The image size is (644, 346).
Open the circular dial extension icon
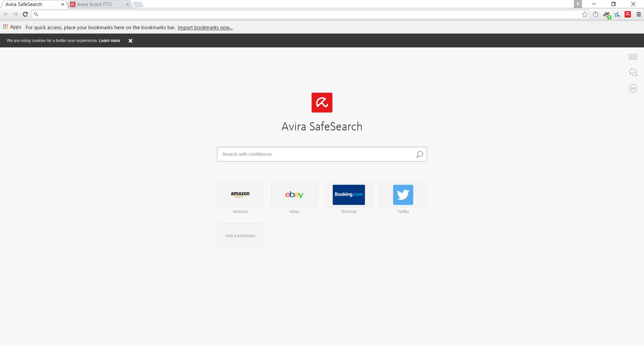tap(595, 14)
